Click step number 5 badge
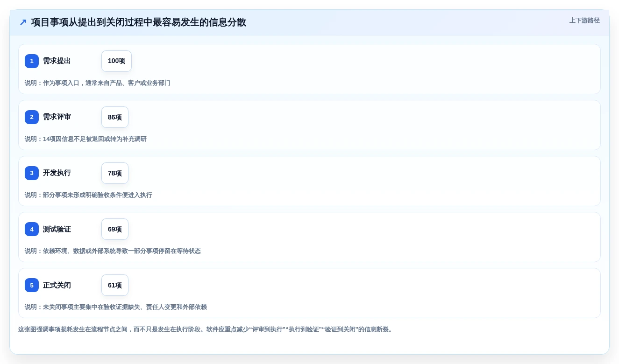 (32, 285)
